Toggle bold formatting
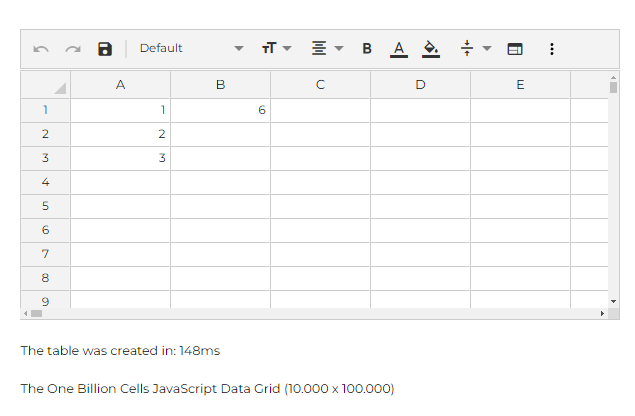Screen dimensions: 635x416 click(x=367, y=48)
